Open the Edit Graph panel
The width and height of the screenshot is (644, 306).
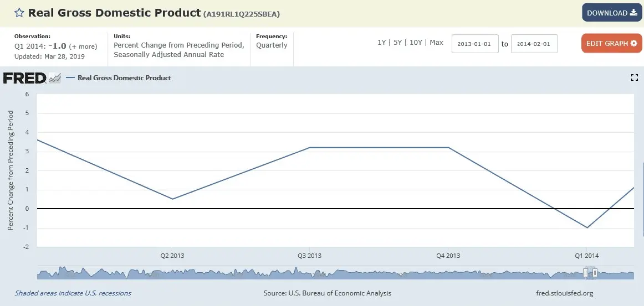point(611,43)
